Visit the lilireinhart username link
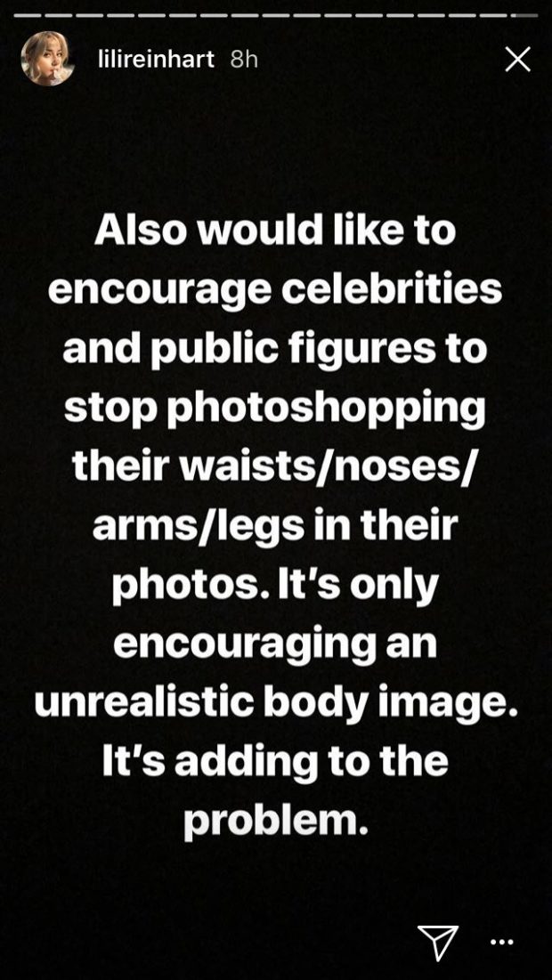Image resolution: width=552 pixels, height=980 pixels. point(157,60)
